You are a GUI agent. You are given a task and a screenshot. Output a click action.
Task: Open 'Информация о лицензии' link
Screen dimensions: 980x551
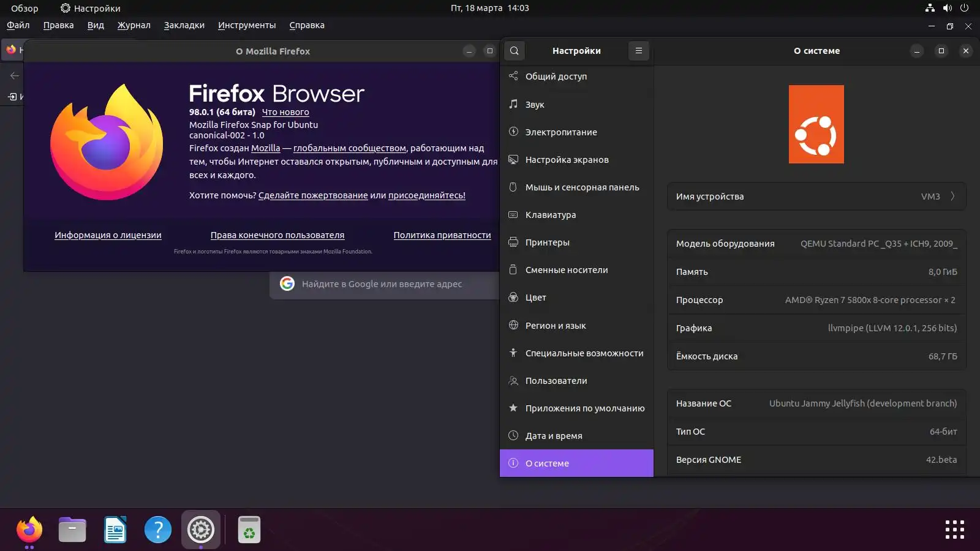tap(108, 235)
